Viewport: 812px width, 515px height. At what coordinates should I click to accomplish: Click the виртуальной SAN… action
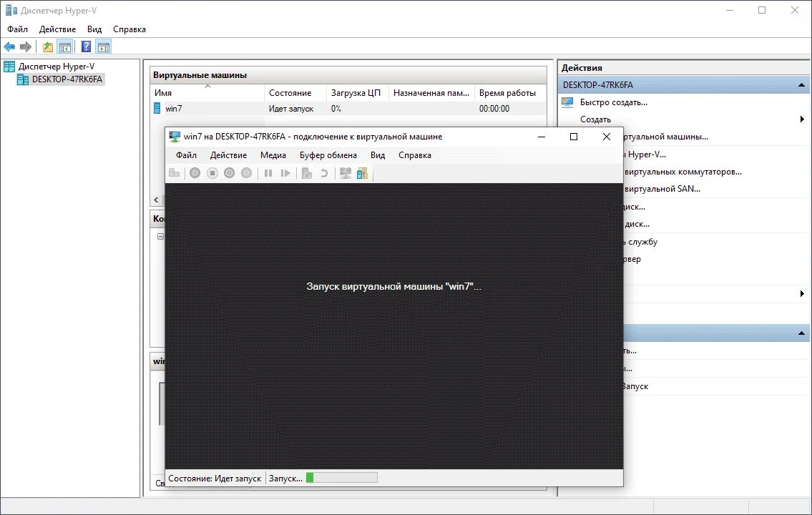(x=662, y=188)
